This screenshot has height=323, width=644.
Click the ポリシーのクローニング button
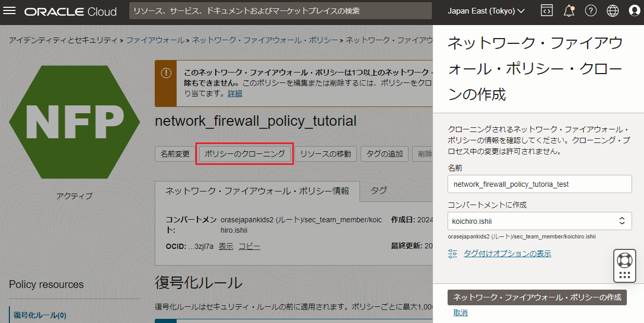coord(244,154)
